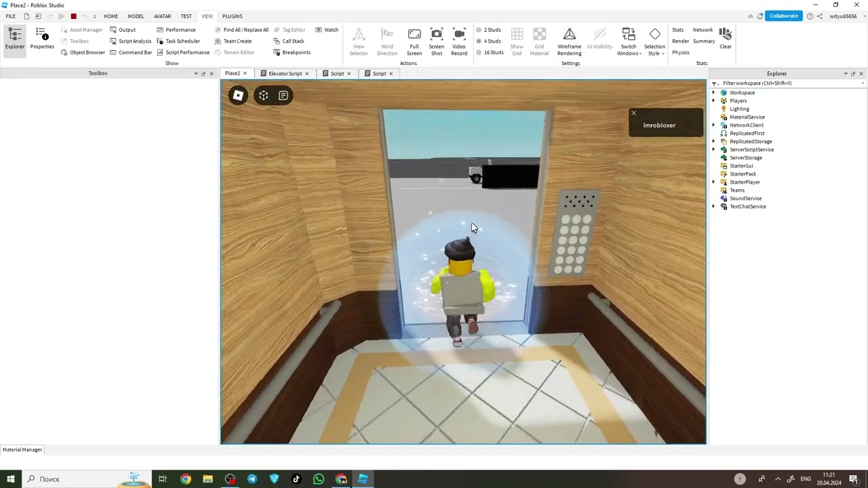The image size is (868, 488).
Task: Click the share icon near Collaborate
Action: pyautogui.click(x=820, y=16)
